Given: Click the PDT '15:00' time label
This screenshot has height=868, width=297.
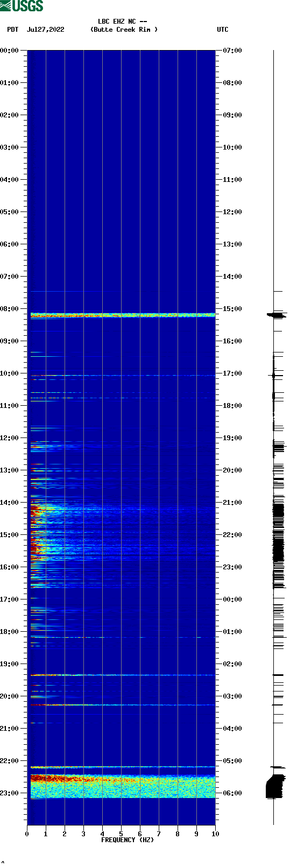Looking at the screenshot, I should (10, 535).
